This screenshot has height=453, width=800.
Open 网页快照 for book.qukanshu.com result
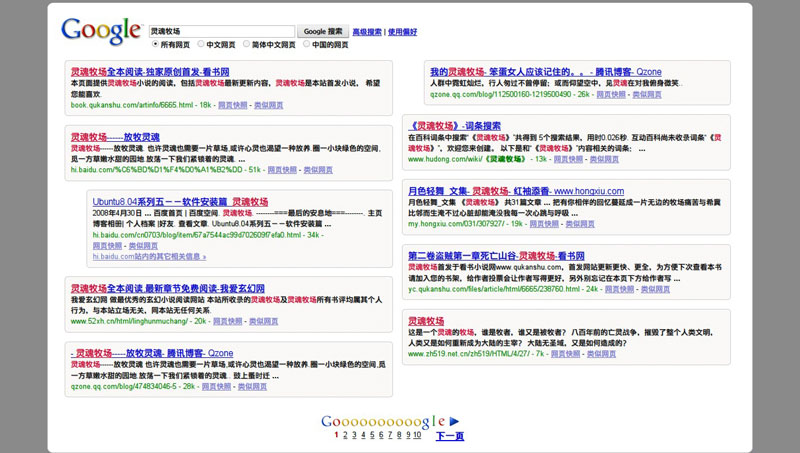(x=232, y=105)
